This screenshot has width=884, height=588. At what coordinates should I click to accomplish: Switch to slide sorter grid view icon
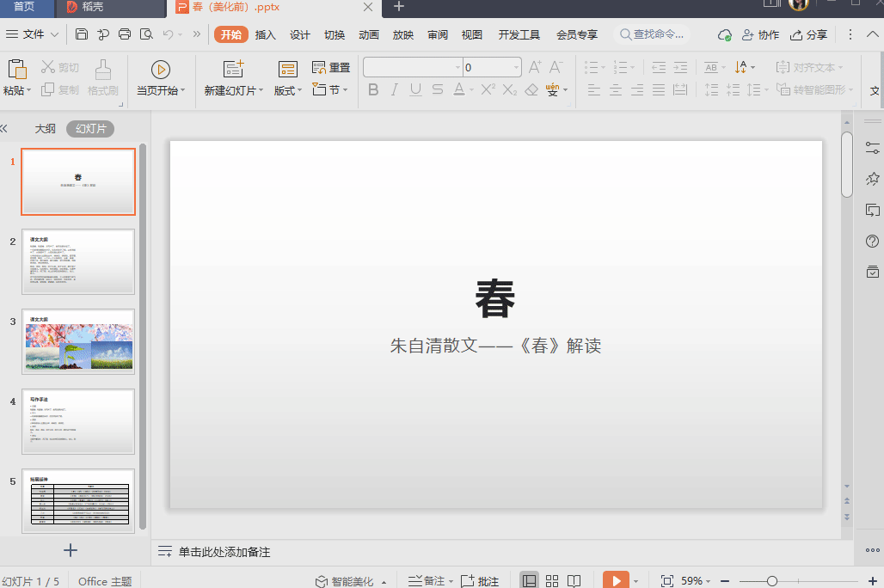[x=552, y=580]
